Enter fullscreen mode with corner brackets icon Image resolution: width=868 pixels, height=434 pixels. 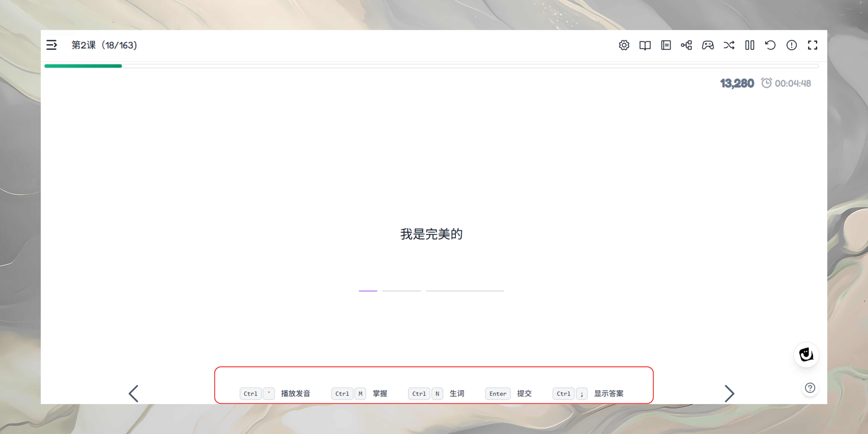[x=812, y=45]
